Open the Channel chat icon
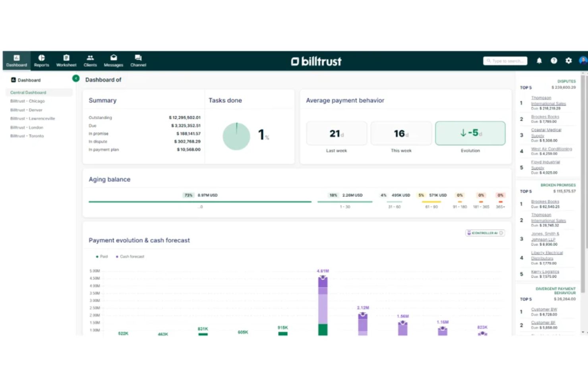Screen dimensions: 588x392 tap(138, 58)
